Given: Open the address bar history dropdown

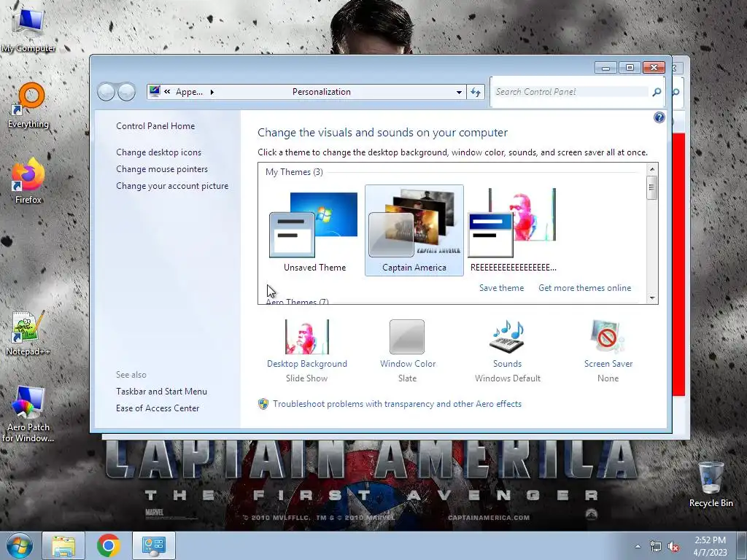Looking at the screenshot, I should pos(459,92).
